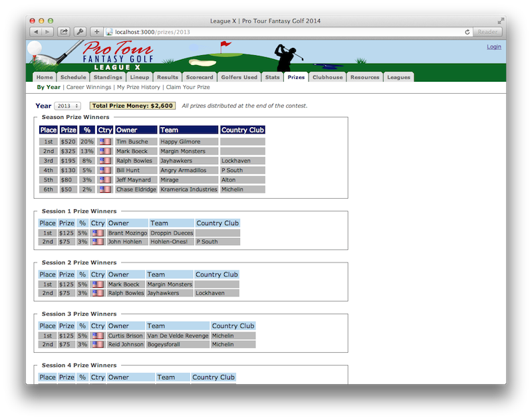Click the Owner header in Season Prize Winners
Image resolution: width=532 pixels, height=420 pixels.
pyautogui.click(x=136, y=130)
